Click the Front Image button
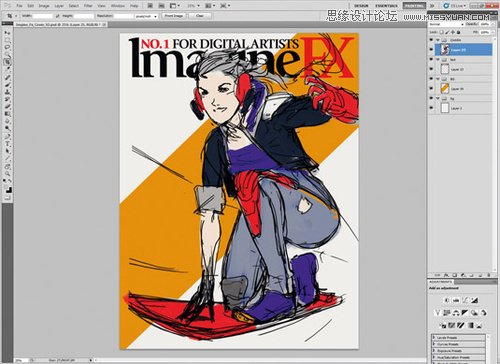Viewport: 500px width, 364px height. coord(174,16)
